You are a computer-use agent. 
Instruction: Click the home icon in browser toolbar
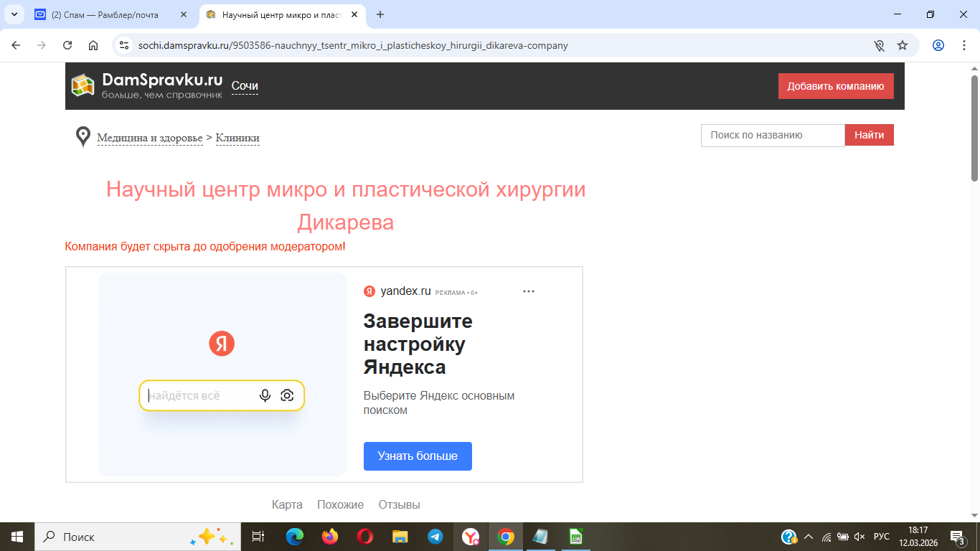point(93,45)
